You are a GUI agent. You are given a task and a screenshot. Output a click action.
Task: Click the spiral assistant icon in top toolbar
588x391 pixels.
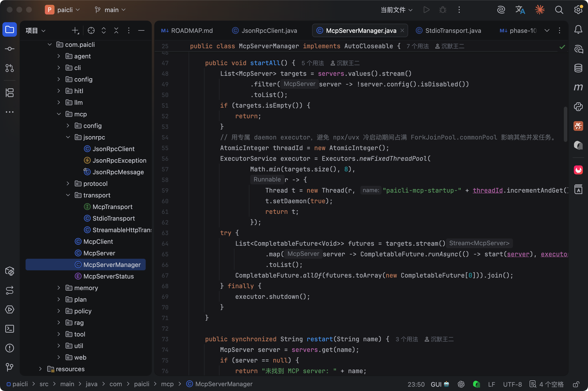coord(501,10)
